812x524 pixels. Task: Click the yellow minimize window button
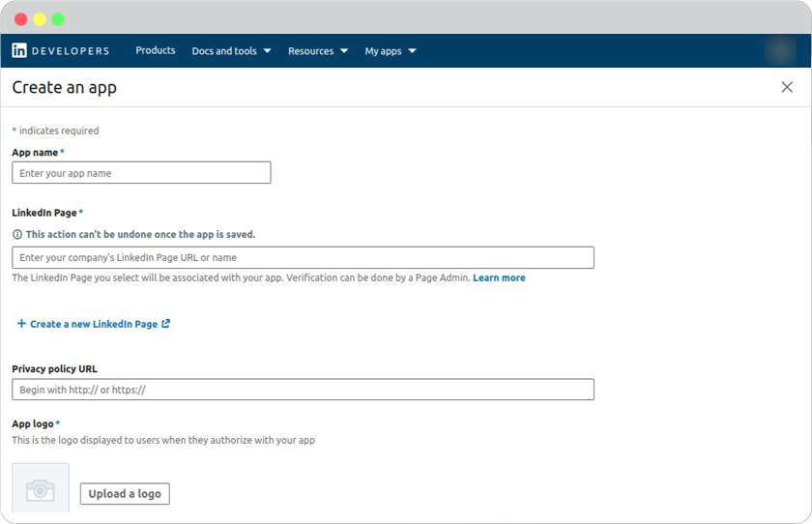point(40,19)
